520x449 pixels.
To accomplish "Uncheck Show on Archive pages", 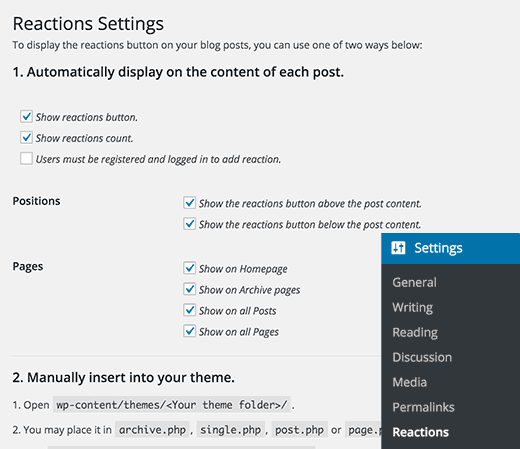I will click(189, 289).
